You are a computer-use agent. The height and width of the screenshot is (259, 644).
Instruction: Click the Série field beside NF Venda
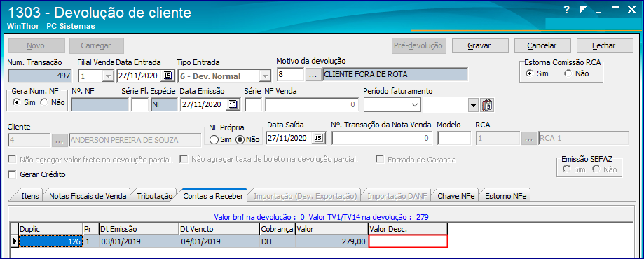tap(253, 105)
